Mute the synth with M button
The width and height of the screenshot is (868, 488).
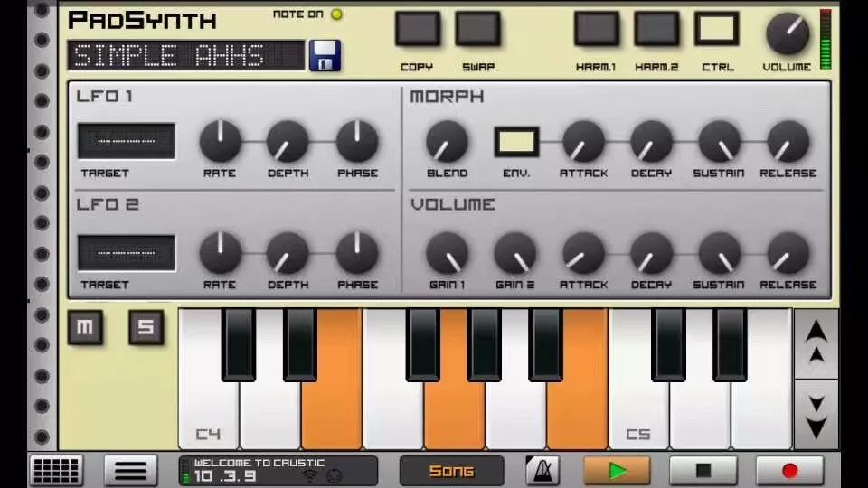point(85,328)
